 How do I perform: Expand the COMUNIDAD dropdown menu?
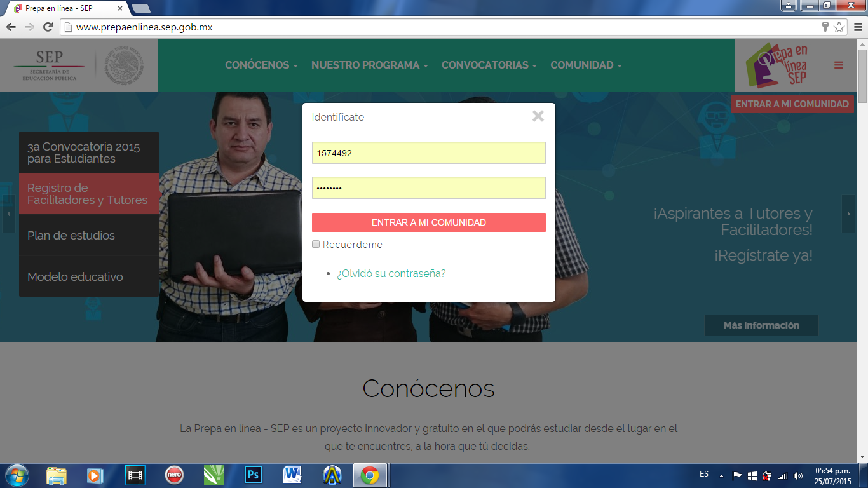click(x=586, y=65)
